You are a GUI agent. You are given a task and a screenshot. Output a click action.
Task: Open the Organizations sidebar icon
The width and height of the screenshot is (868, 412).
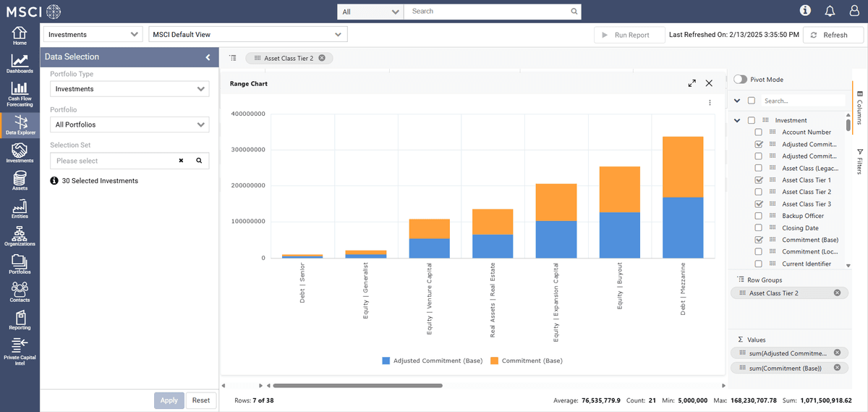pos(20,236)
